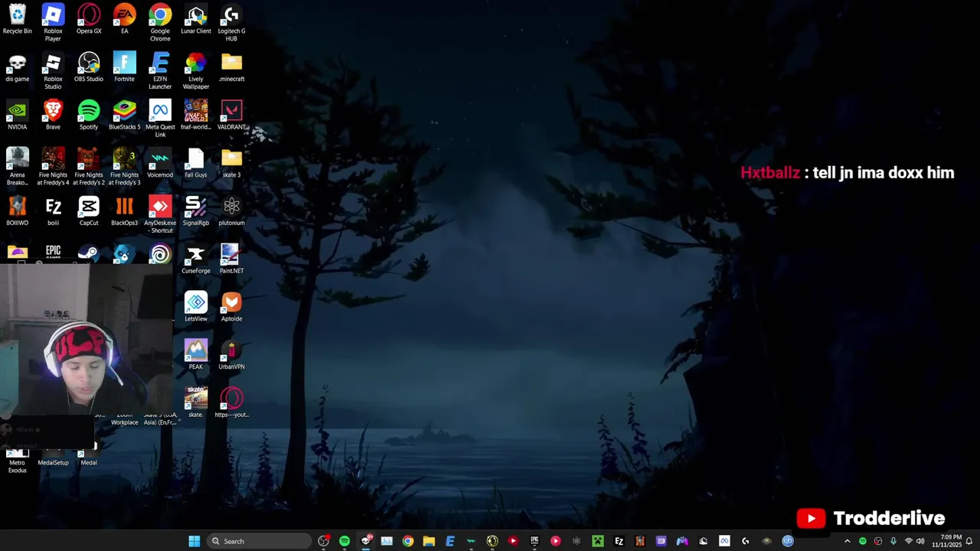Open the Recycle Bin desktop icon
Image resolution: width=980 pixels, height=551 pixels.
17,20
